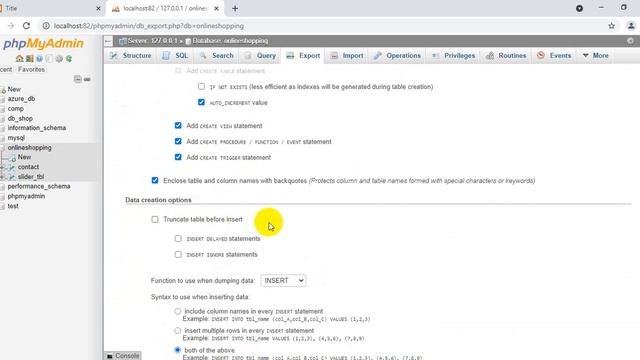Expand the slider_tbl table tree node
Screen dimensions: 640x360
(x=2, y=177)
